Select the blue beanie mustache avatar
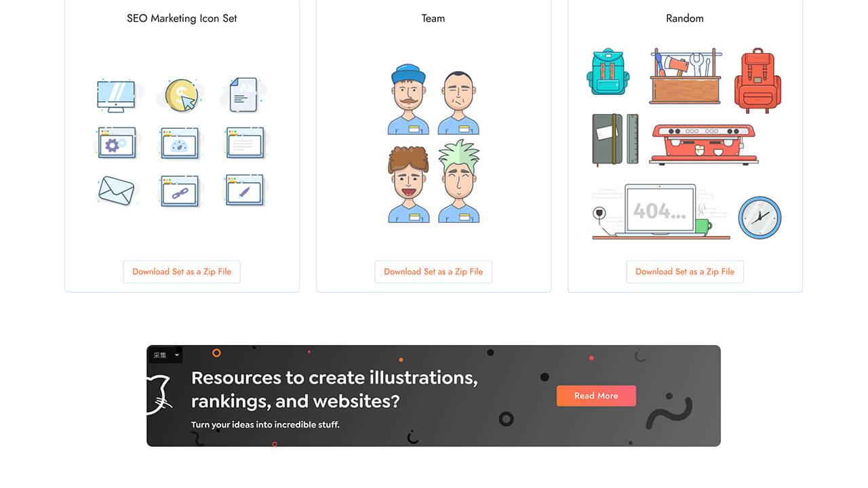The width and height of the screenshot is (868, 488). (408, 100)
